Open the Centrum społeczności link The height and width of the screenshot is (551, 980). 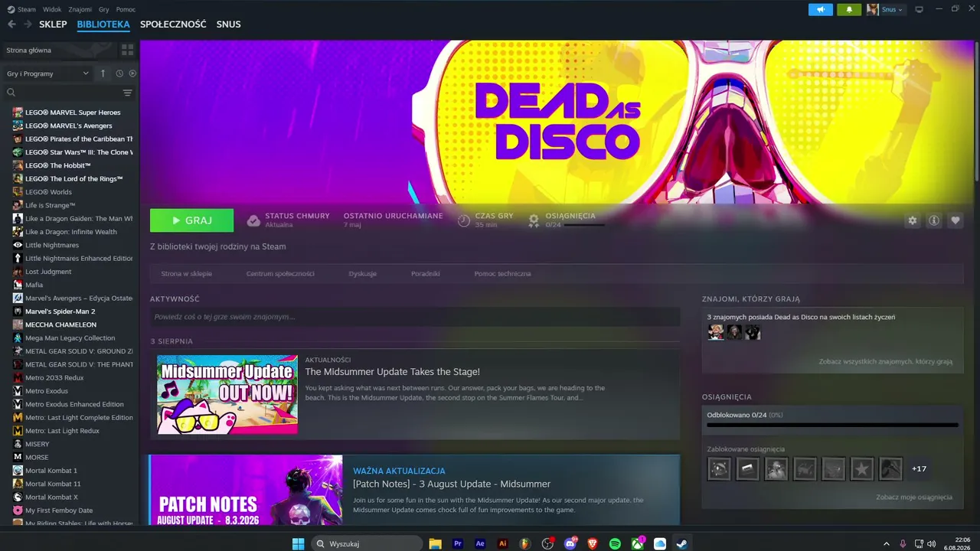(x=280, y=273)
